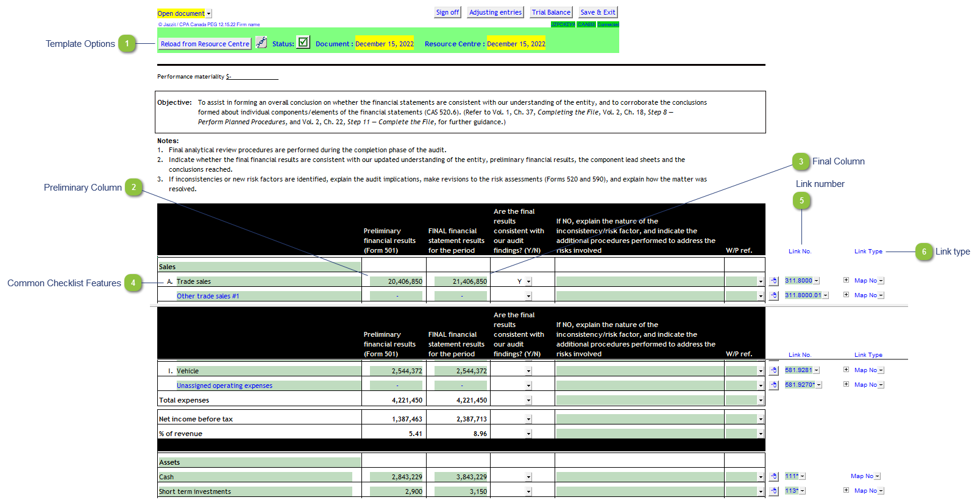Click the chain link icon beside Reload button

click(x=261, y=43)
